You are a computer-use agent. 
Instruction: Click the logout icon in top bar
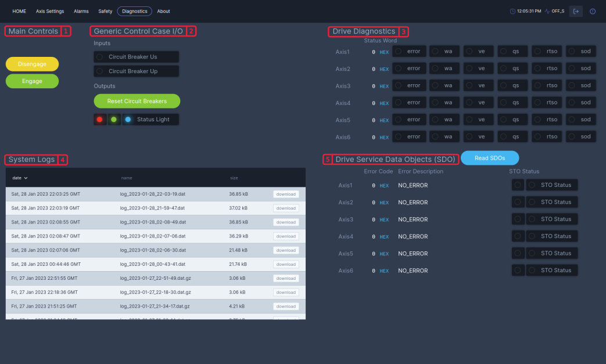tap(576, 11)
